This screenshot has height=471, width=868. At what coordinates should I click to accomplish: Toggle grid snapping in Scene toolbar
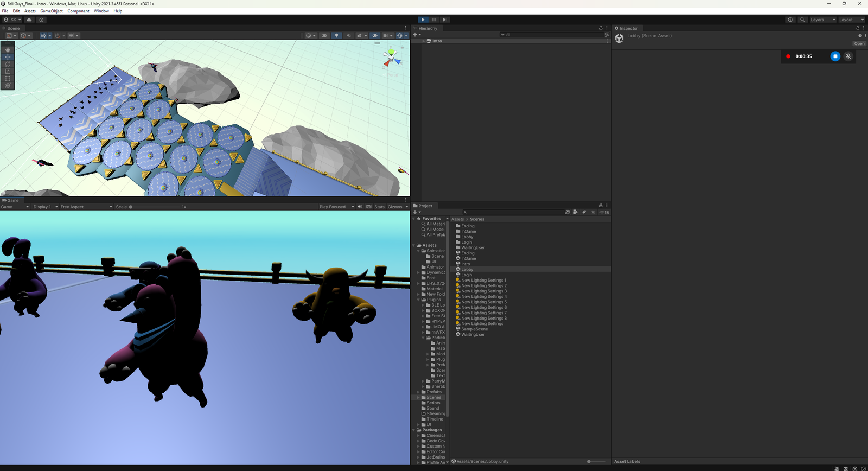58,36
